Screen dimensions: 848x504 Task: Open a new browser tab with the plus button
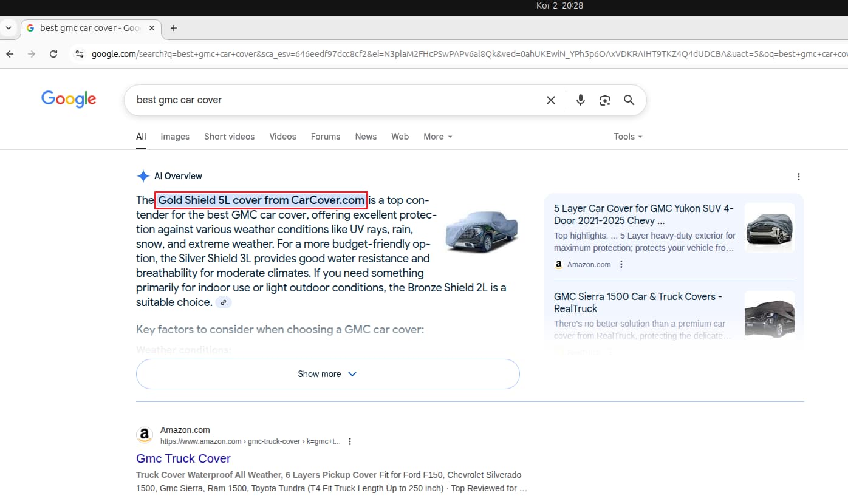pyautogui.click(x=174, y=28)
